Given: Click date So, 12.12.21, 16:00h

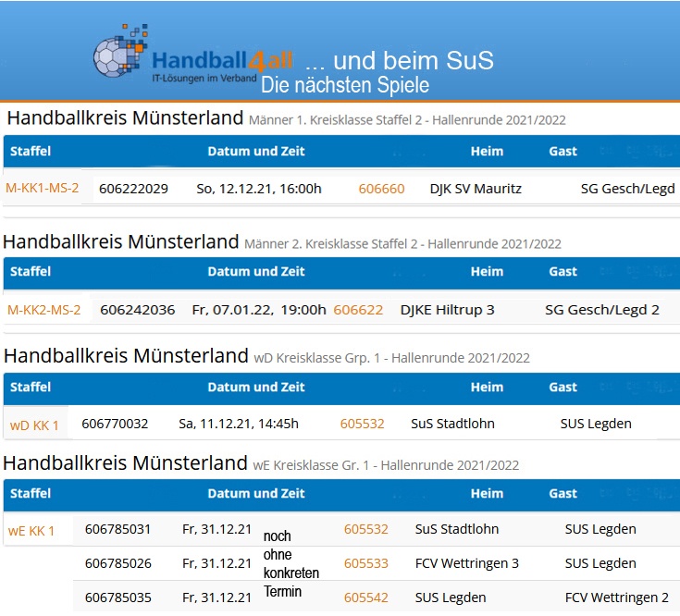Looking at the screenshot, I should point(259,189).
